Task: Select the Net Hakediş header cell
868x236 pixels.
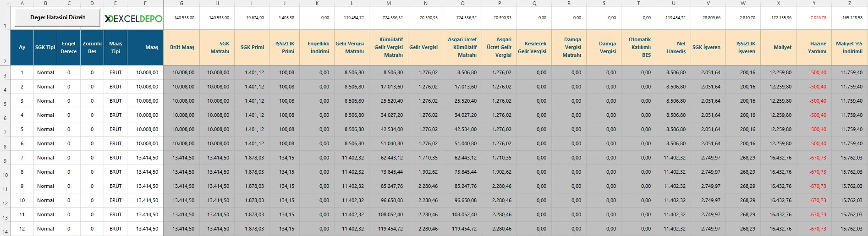Action: 674,47
